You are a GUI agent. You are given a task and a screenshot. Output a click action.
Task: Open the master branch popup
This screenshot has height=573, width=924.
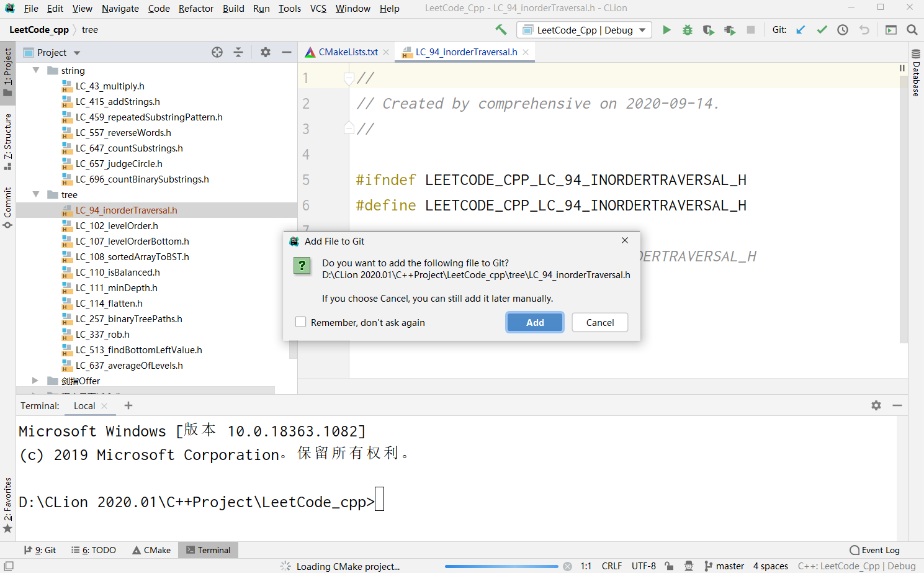724,566
